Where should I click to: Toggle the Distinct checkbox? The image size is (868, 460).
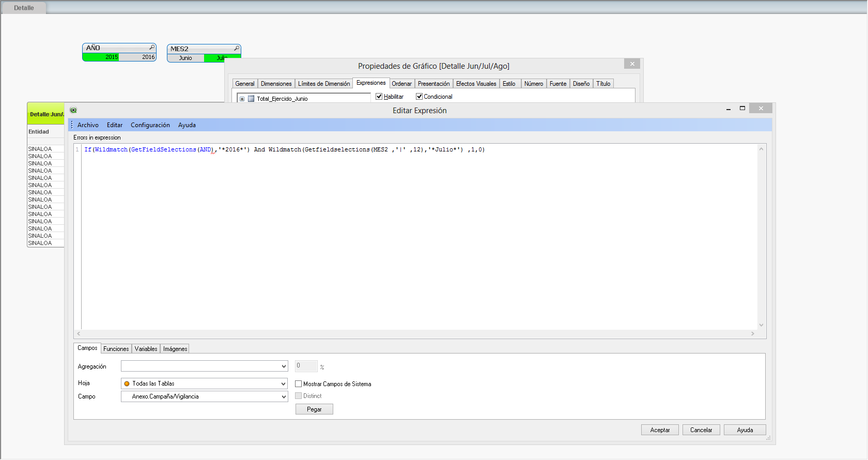(298, 396)
